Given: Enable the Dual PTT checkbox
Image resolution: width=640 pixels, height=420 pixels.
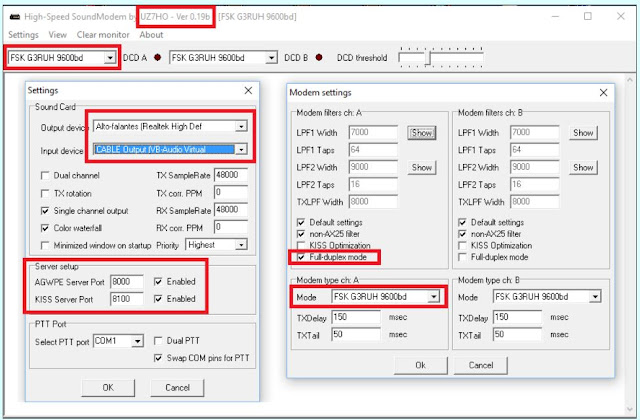Looking at the screenshot, I should [x=158, y=341].
